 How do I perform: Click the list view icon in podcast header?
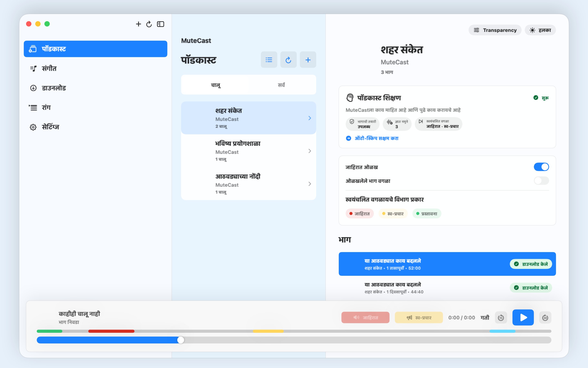point(269,60)
